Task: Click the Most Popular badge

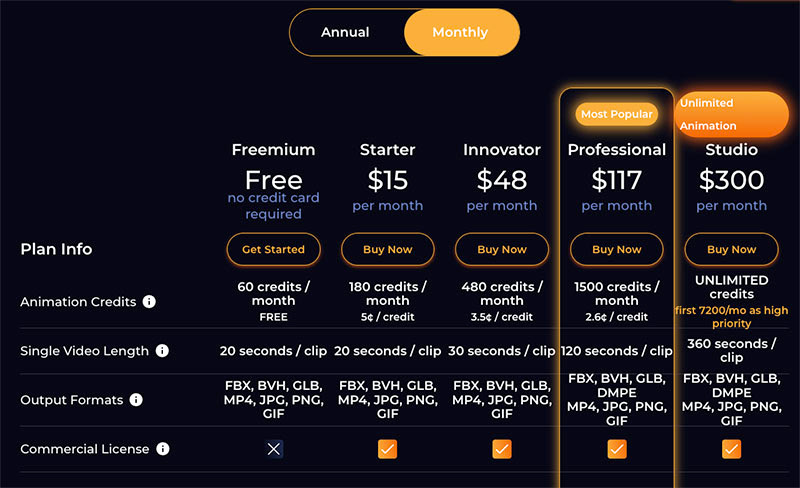Action: 616,114
